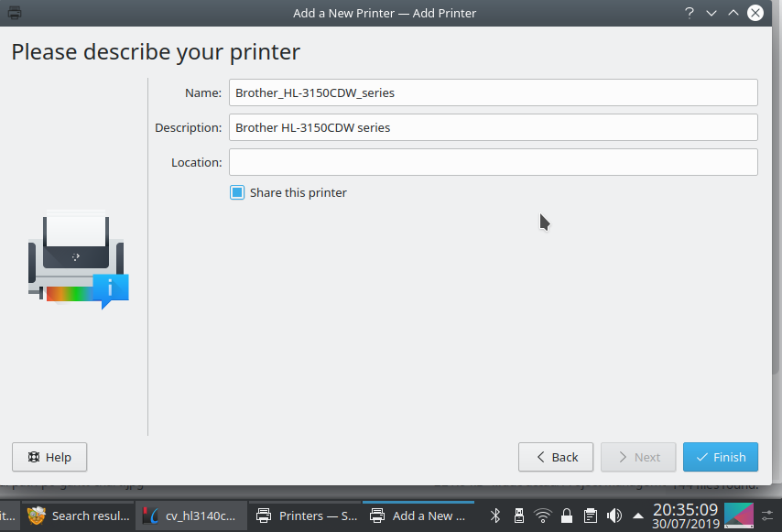
Task: Click into the Name field
Action: coord(494,92)
